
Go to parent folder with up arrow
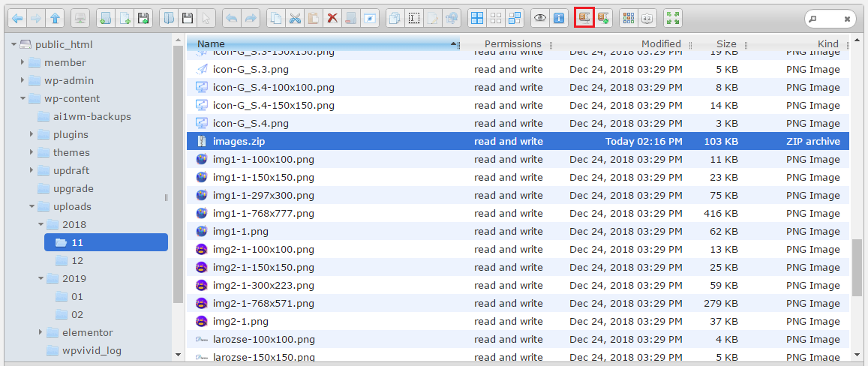pos(54,18)
